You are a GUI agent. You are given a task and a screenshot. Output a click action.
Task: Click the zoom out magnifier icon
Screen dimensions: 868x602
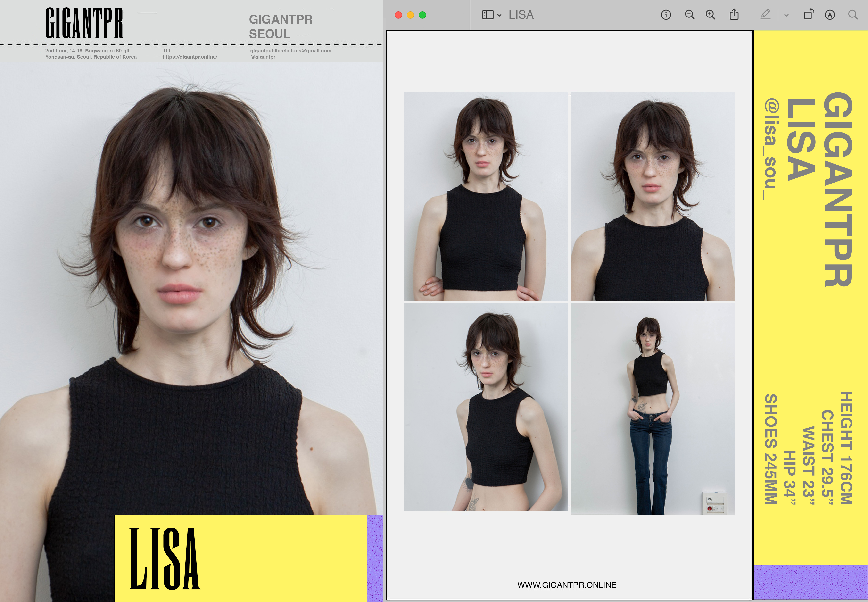689,15
